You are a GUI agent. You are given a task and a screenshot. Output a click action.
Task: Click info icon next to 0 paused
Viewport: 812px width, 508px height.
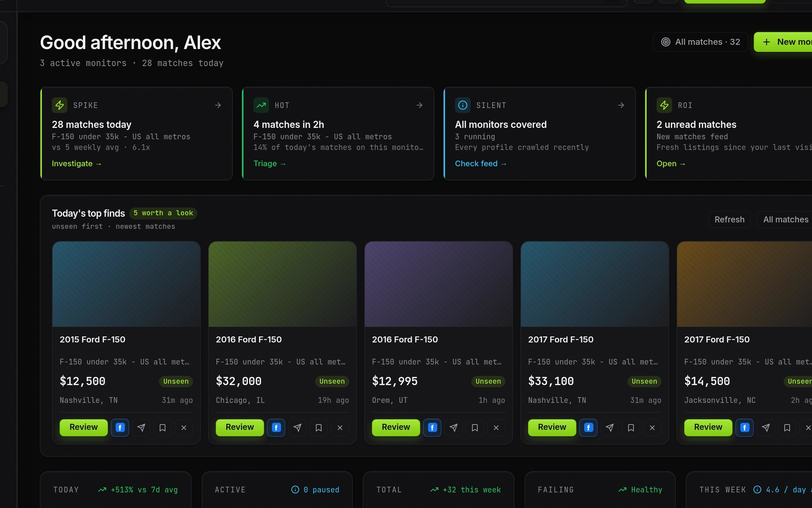click(295, 490)
